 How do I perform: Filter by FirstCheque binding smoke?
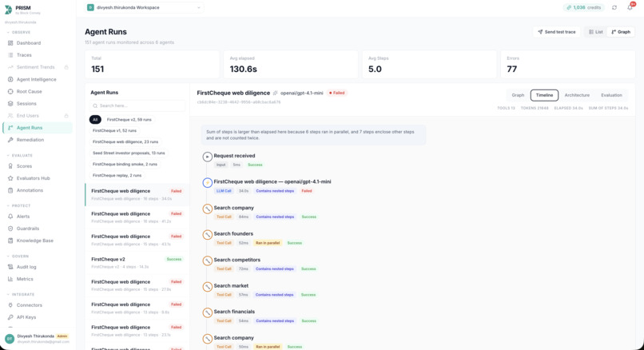tap(125, 164)
